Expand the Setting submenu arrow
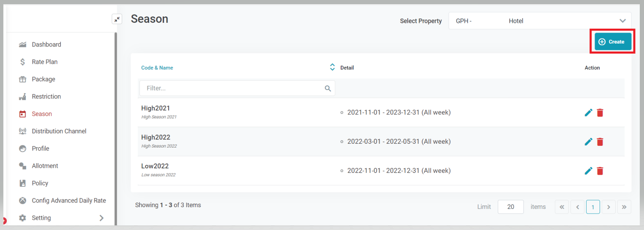644x230 pixels. click(x=101, y=218)
